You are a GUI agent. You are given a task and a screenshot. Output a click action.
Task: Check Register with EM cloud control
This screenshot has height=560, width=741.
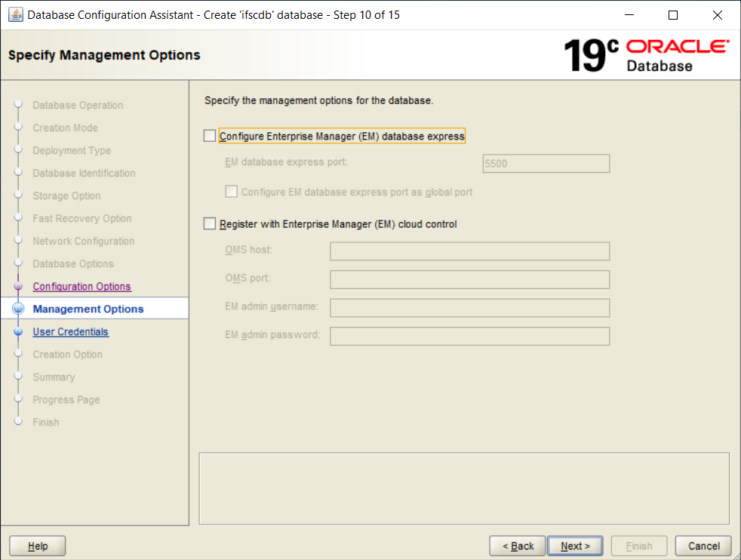click(x=210, y=224)
